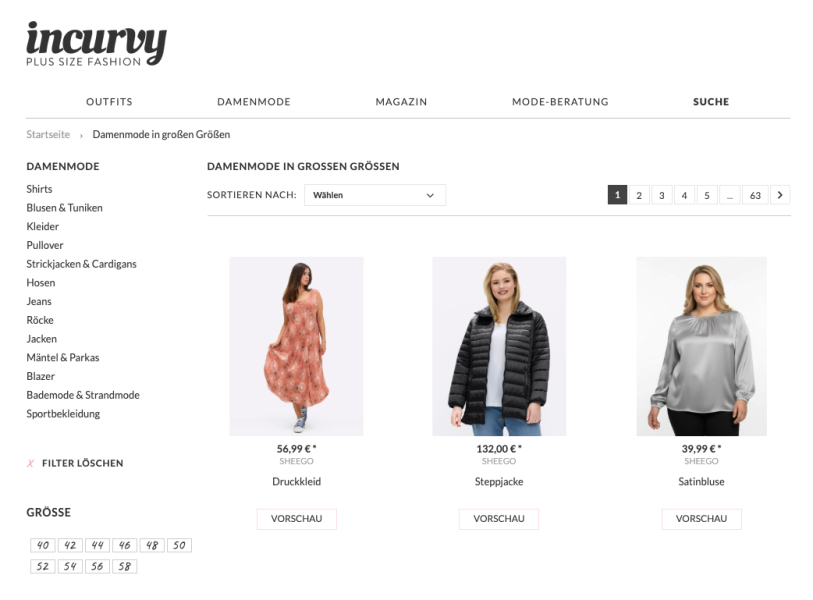Open the Sortieren nach Wählen dropdown
Screen dimensions: 813x600
(374, 195)
